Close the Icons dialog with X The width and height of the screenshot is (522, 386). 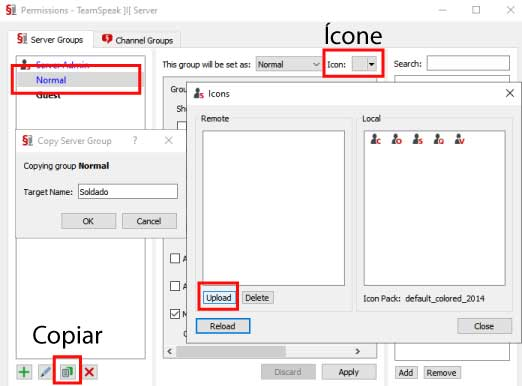coord(510,93)
